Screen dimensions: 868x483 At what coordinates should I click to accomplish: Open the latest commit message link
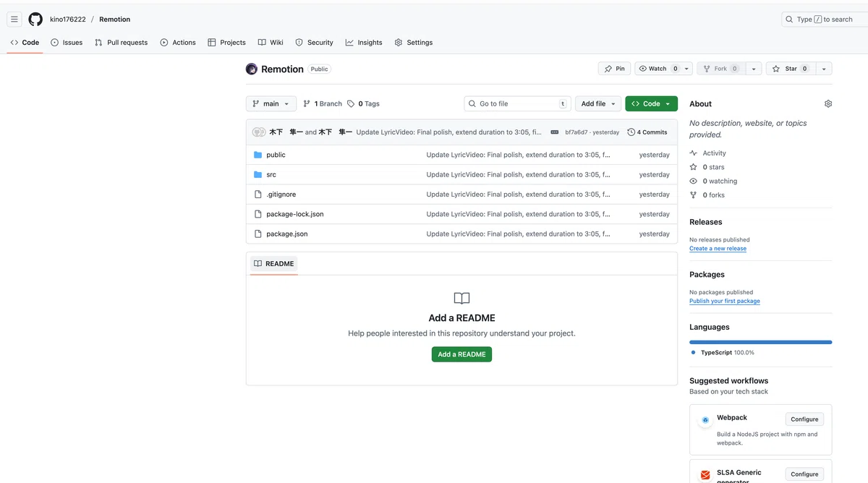[448, 132]
